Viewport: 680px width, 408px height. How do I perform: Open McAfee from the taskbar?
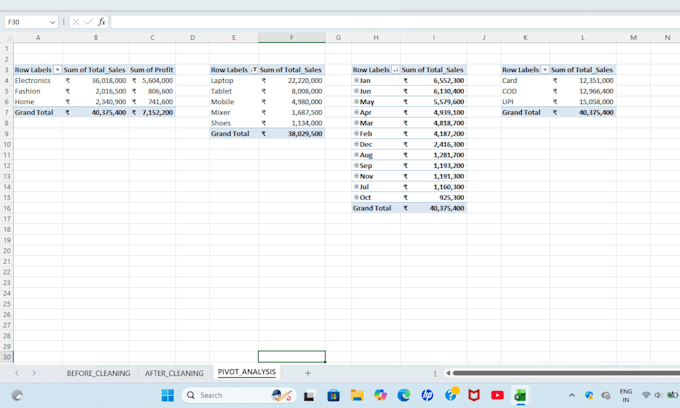click(474, 395)
